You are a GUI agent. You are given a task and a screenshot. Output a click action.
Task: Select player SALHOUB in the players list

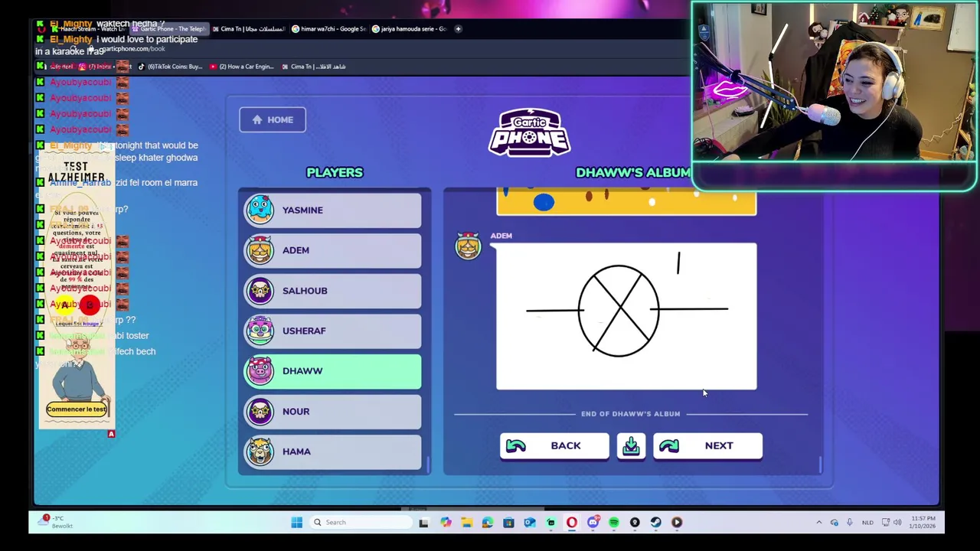(x=332, y=291)
